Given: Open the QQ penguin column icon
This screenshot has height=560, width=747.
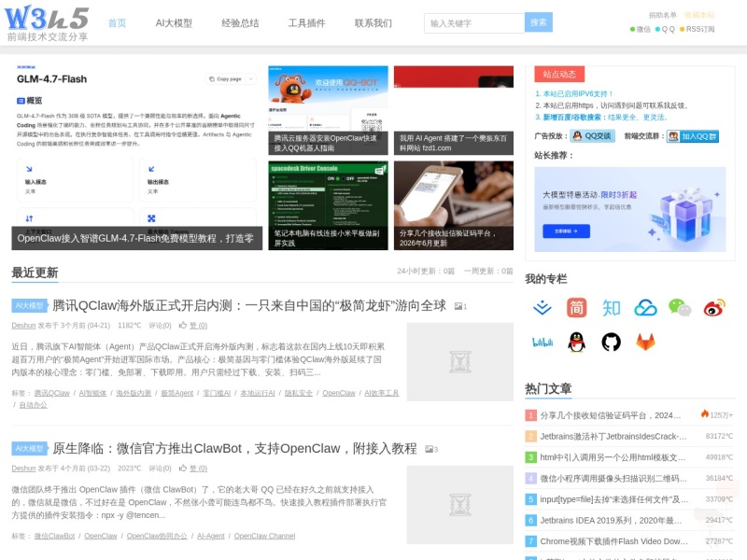Looking at the screenshot, I should pos(576,342).
